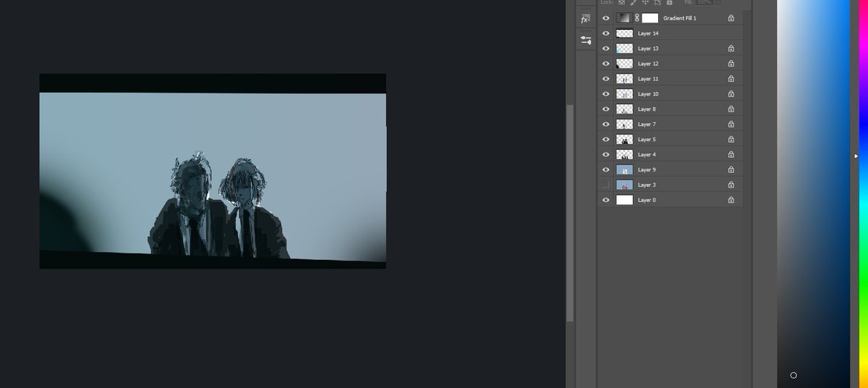Select layer named "Layer 4"
This screenshot has width=868, height=388.
647,155
